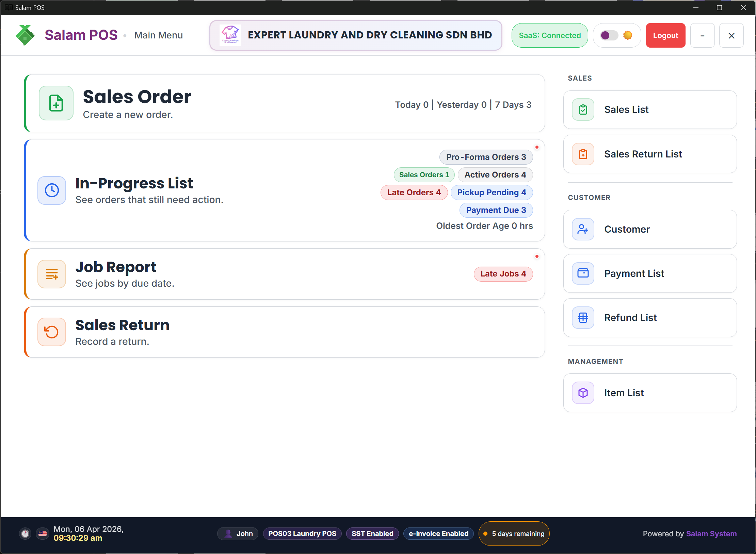Open Refund List from the sidebar
This screenshot has width=756, height=554.
point(650,318)
